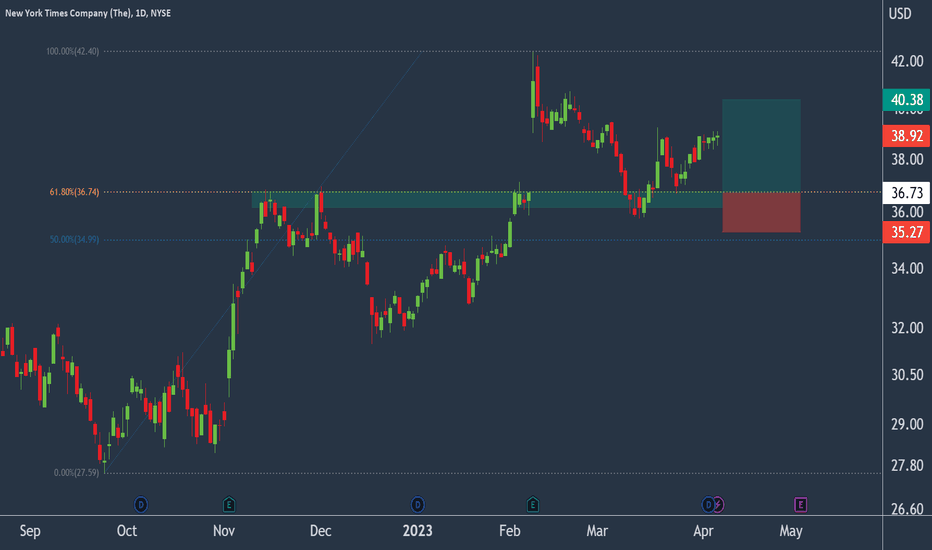This screenshot has height=550, width=932.
Task: Click the 2023 label on time axis
Action: point(417,531)
